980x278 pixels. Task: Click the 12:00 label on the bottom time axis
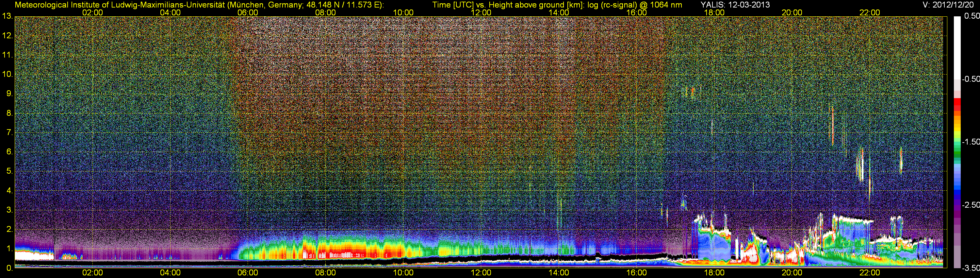pos(481,273)
